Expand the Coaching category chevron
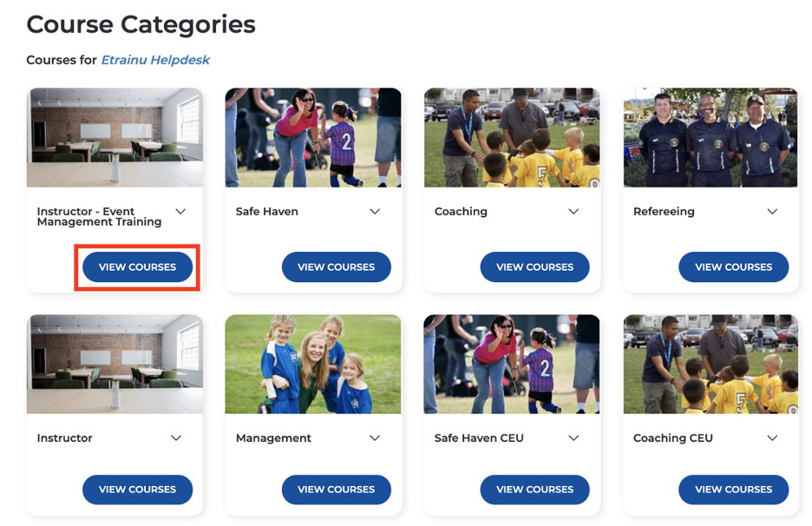Screen dimensions: 812x526 coord(573,212)
